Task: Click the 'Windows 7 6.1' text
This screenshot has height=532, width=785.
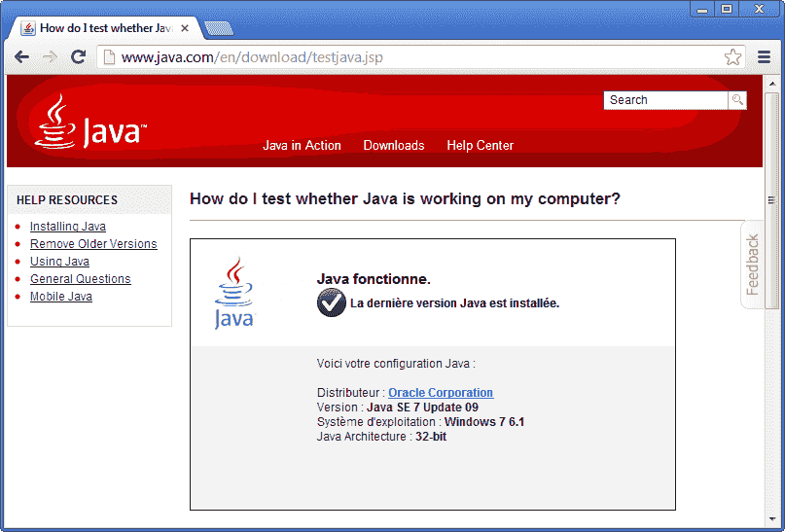Action: [x=484, y=422]
